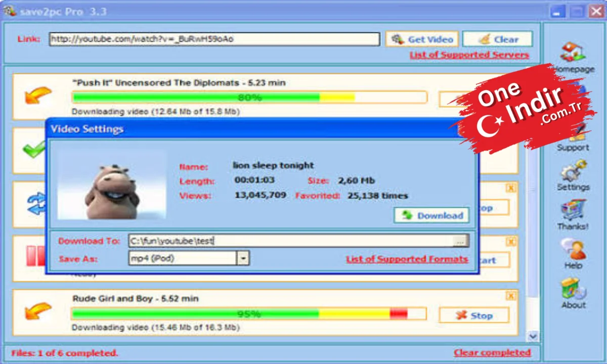Click the orange arrow beside Rude Girl and Boy

(x=38, y=311)
